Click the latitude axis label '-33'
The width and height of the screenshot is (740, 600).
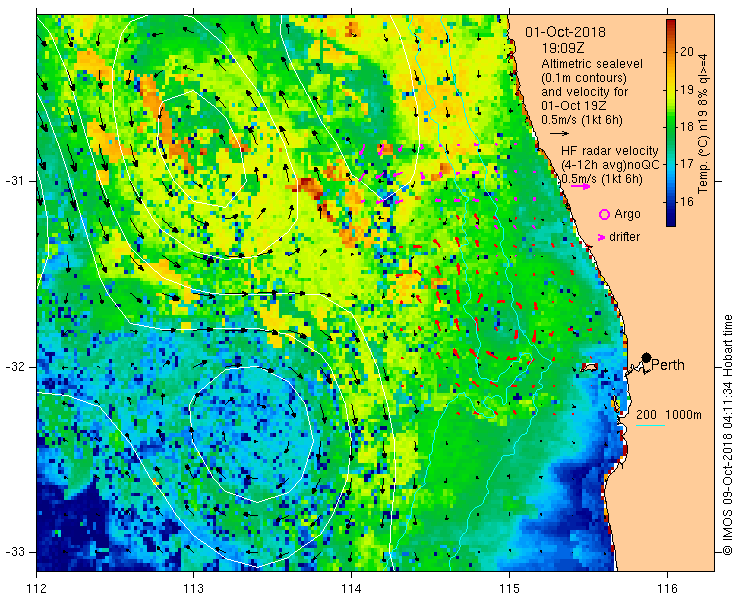14,551
